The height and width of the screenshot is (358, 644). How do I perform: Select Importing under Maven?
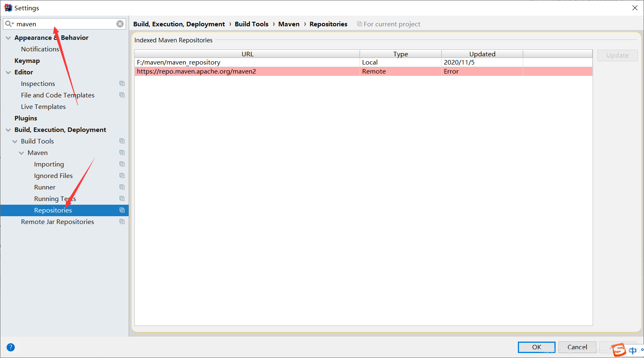(49, 164)
